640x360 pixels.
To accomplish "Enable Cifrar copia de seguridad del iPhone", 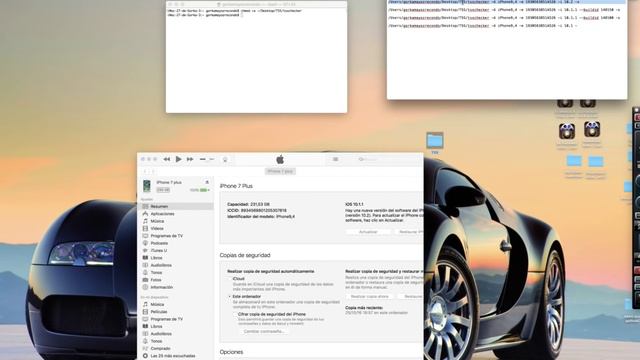I will [235, 314].
